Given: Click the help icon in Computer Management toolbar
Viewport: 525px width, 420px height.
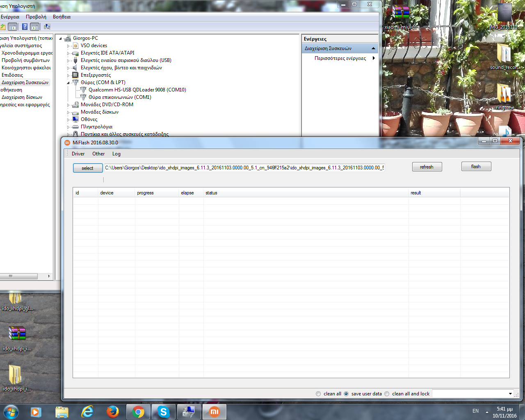Looking at the screenshot, I should [25, 27].
